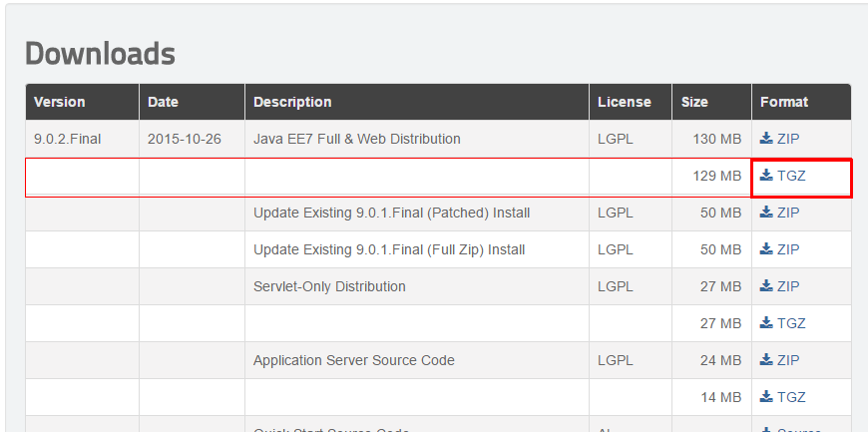Click download icon for 130 MB ZIP
This screenshot has width=868, height=432.
(766, 138)
